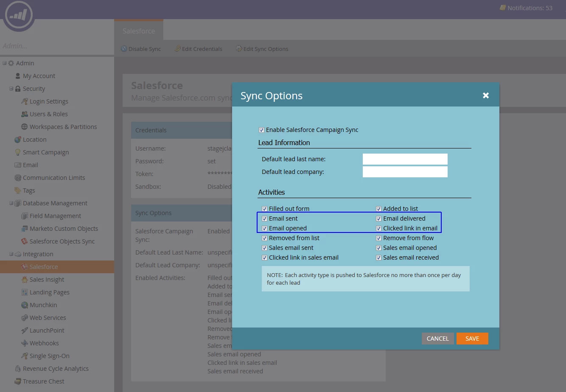The image size is (566, 392).
Task: Click the Marketo logo icon
Action: point(19,15)
